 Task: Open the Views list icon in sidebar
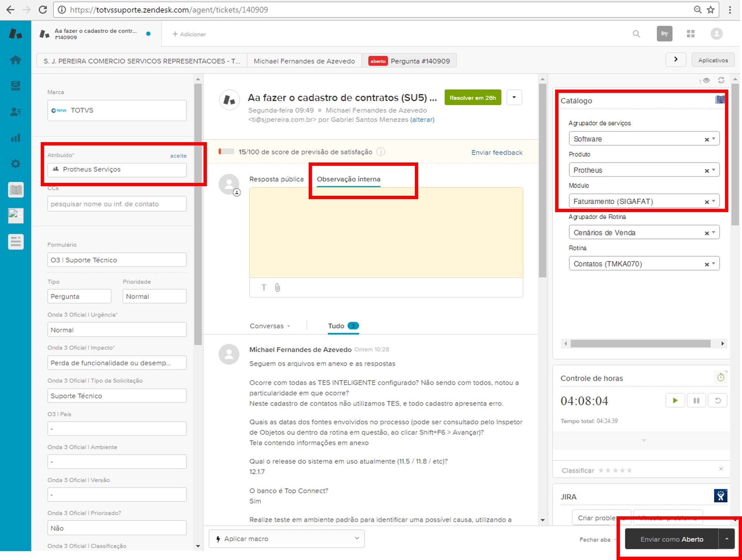16,85
